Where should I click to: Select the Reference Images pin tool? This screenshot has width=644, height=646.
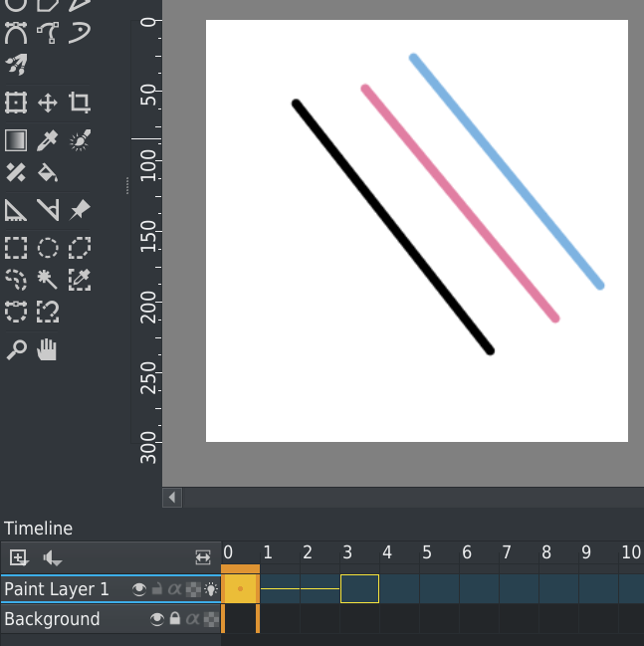coord(79,210)
